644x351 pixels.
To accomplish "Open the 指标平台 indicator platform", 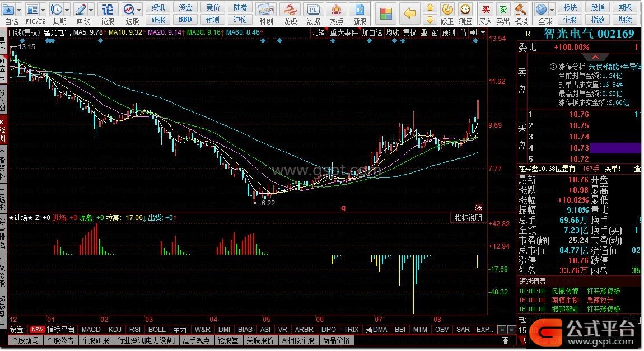I will click(61, 330).
